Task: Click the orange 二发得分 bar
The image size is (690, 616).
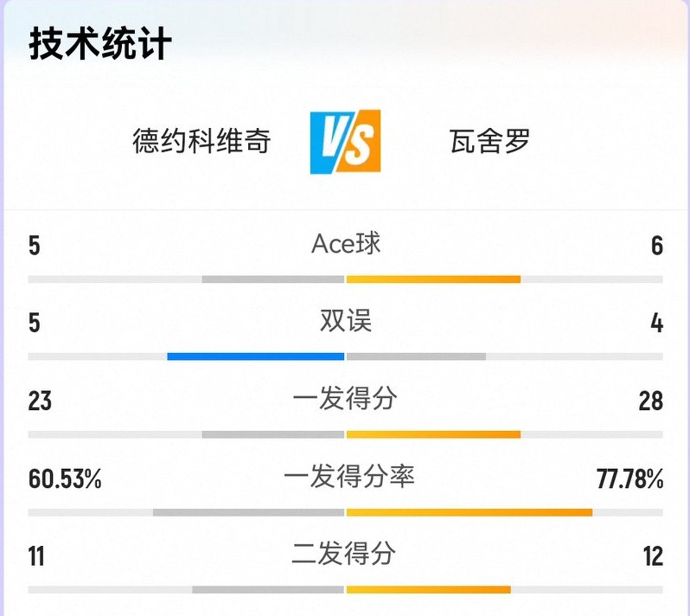Action: click(428, 590)
